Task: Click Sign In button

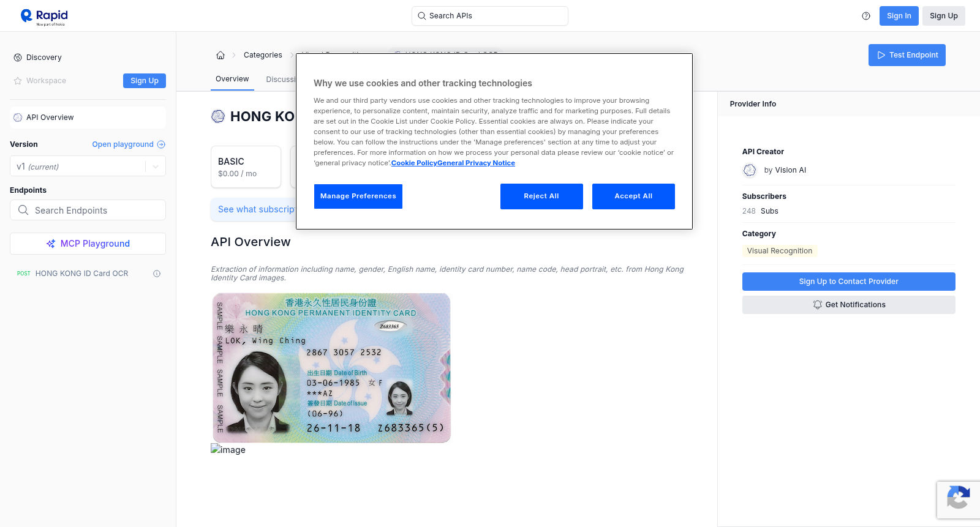Action: (x=899, y=16)
